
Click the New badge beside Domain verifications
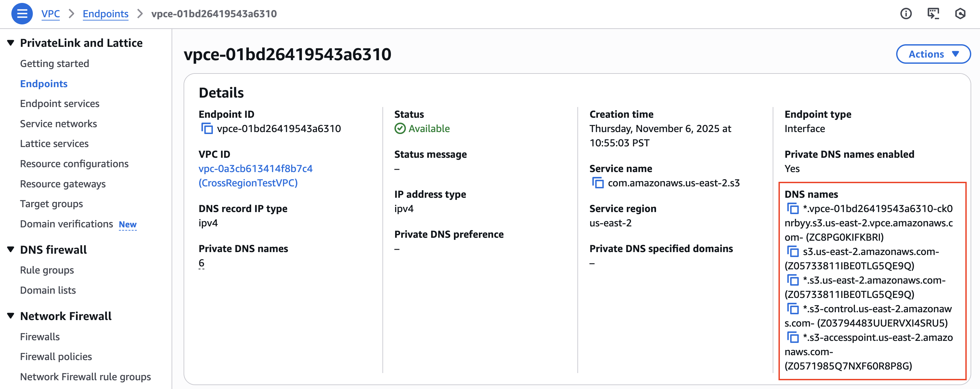coord(127,224)
